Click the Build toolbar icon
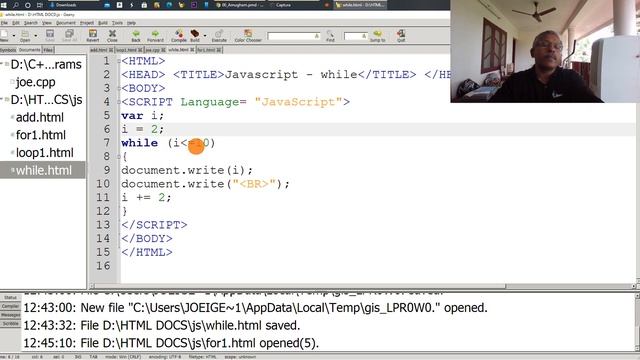The image size is (640, 360). coord(195,36)
